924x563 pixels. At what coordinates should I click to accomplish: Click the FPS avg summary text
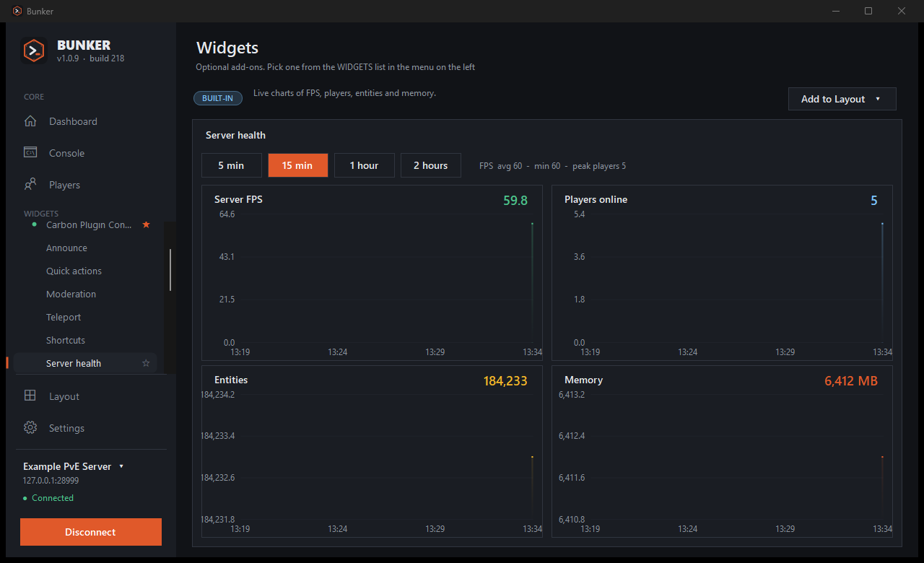coord(552,166)
